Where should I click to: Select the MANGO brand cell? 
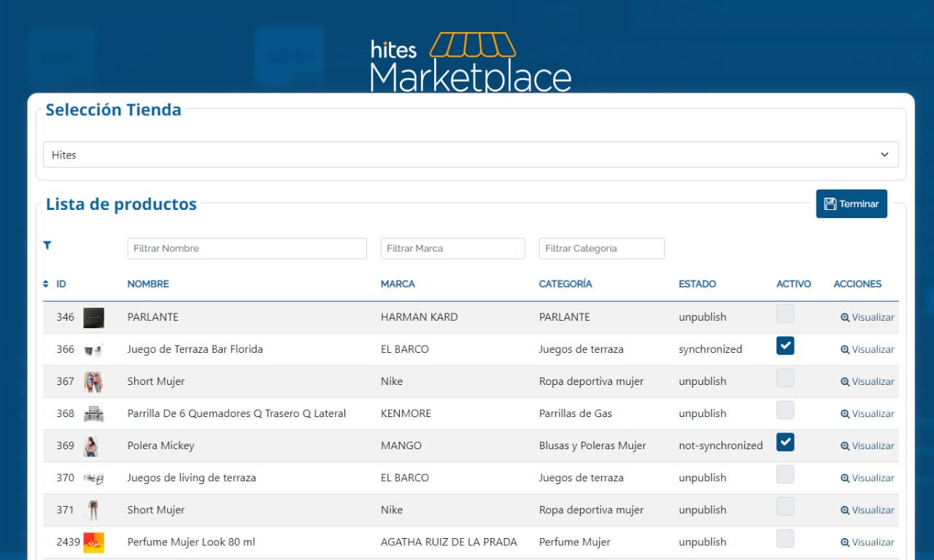tap(401, 446)
